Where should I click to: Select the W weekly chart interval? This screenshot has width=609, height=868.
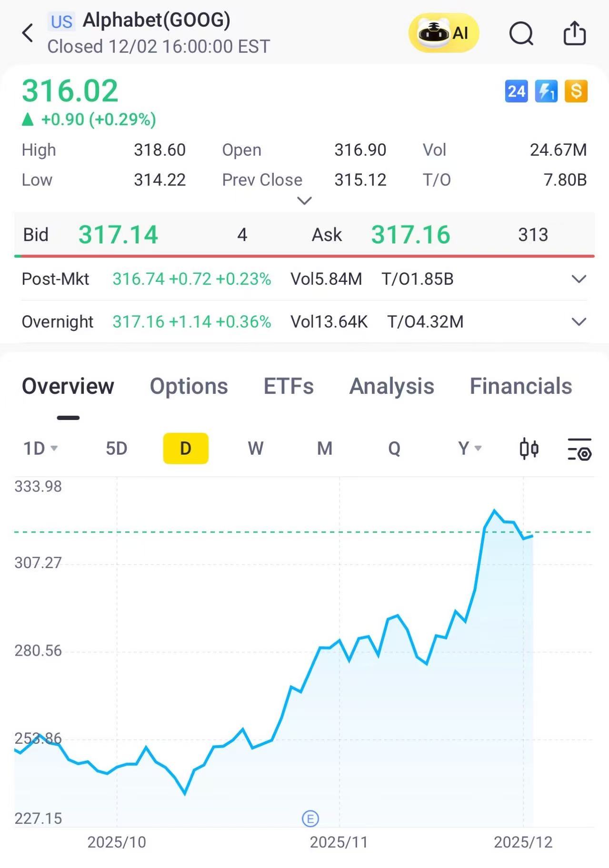(255, 449)
